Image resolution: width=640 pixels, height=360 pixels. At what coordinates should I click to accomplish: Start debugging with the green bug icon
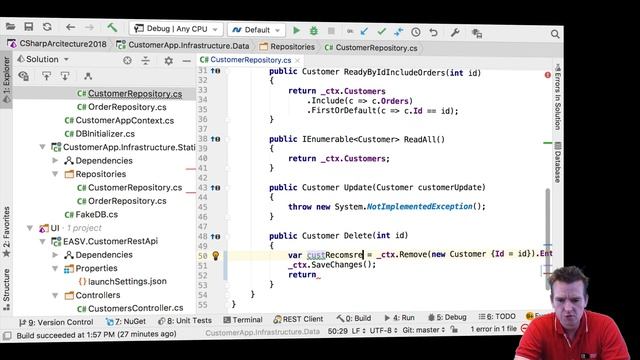click(313, 31)
